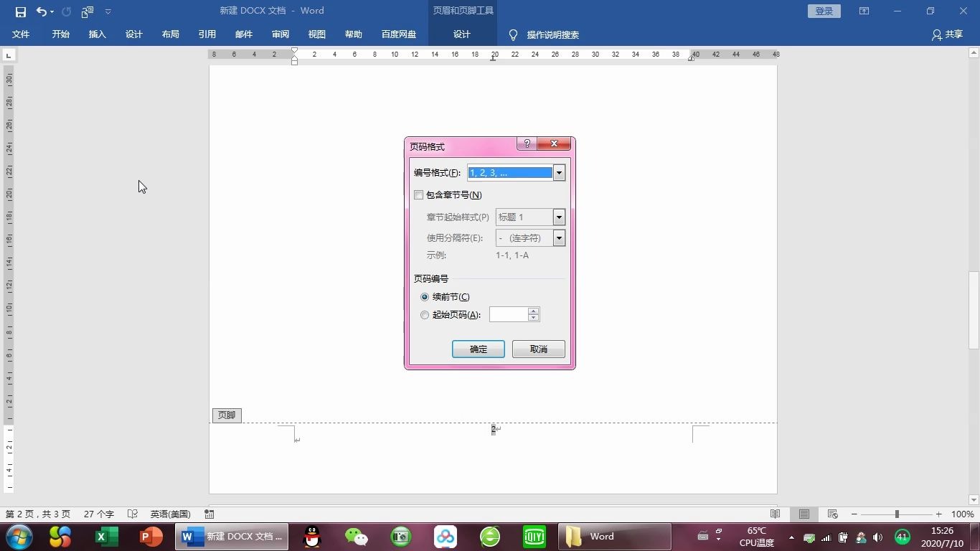Open the 编号格式 dropdown
980x551 pixels.
click(559, 172)
